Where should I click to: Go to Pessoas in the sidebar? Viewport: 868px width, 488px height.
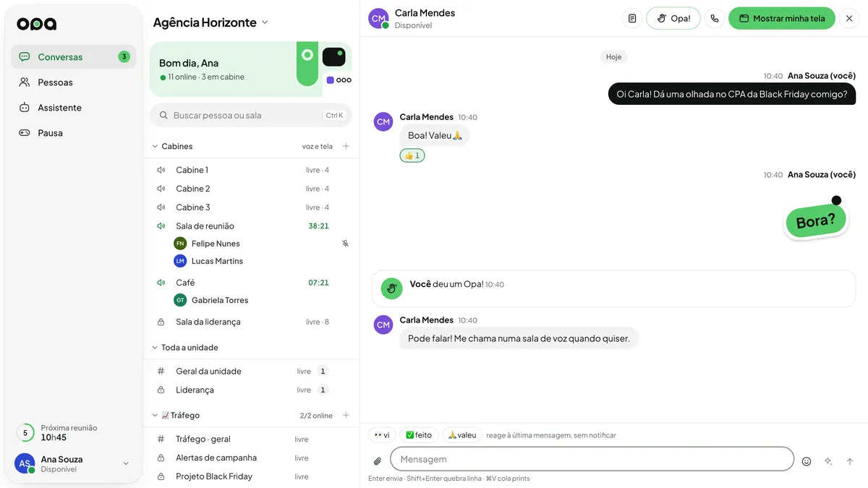[74, 82]
